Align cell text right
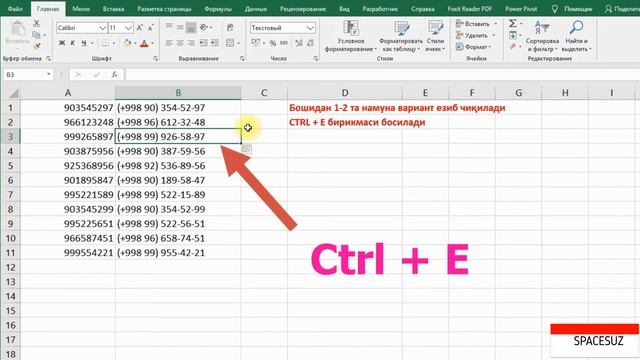 point(191,43)
